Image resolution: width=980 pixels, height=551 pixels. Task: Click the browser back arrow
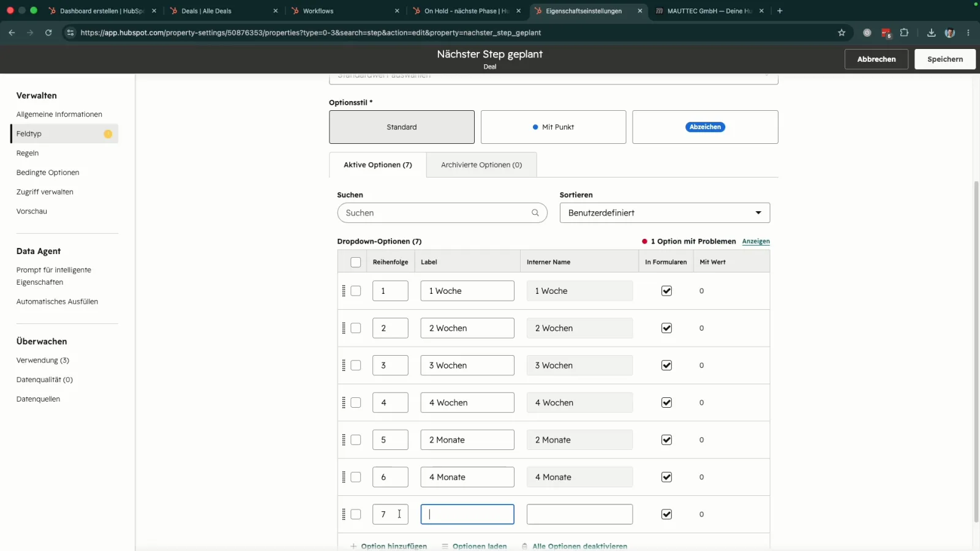(12, 32)
